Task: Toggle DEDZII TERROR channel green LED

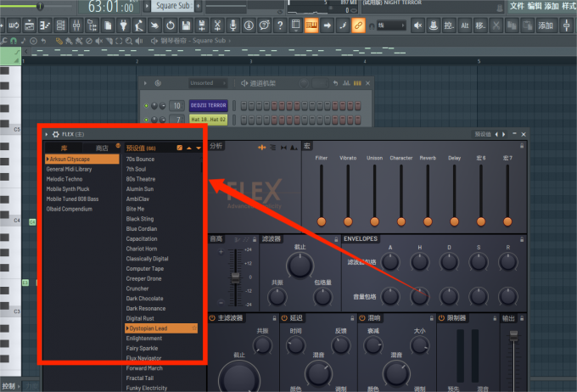Action: tap(146, 106)
